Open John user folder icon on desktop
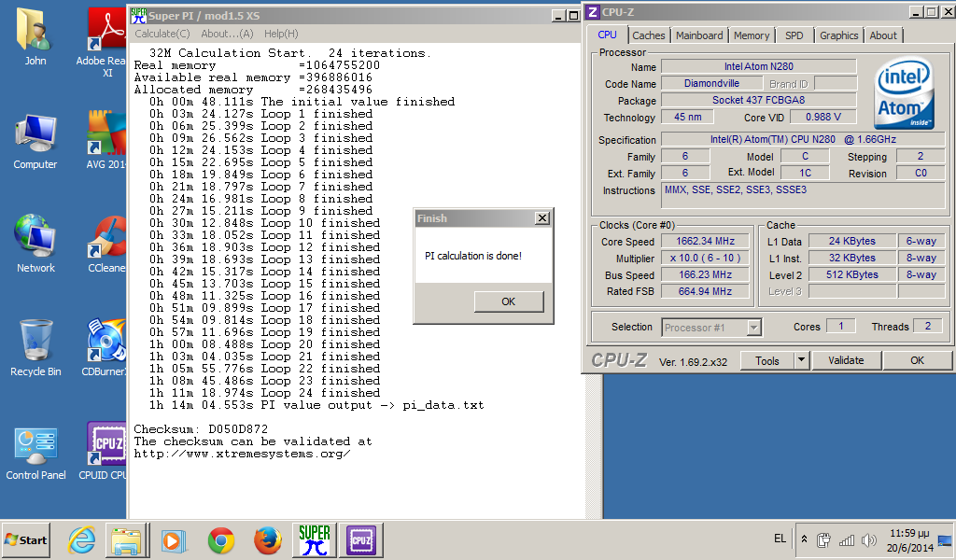 coord(35,36)
